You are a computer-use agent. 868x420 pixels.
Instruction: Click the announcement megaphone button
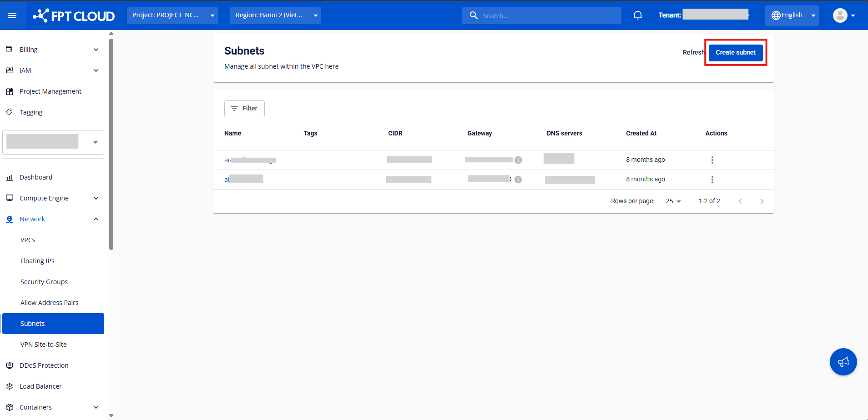tap(843, 362)
